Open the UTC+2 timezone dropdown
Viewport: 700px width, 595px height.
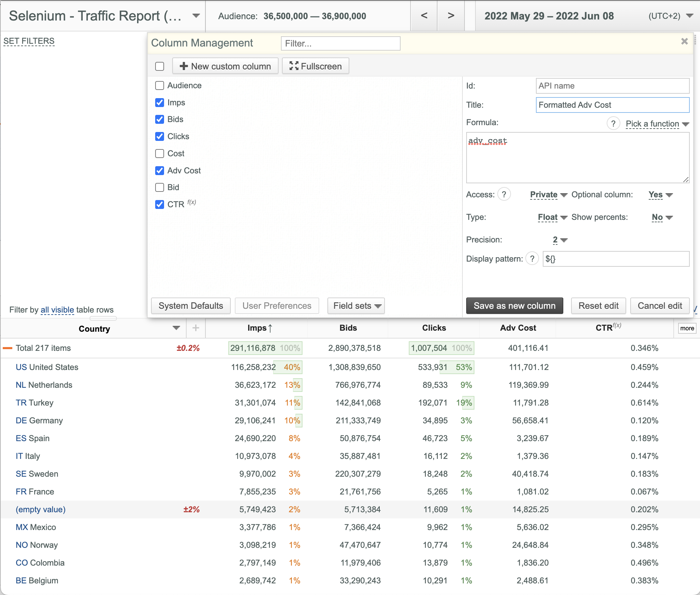[690, 16]
